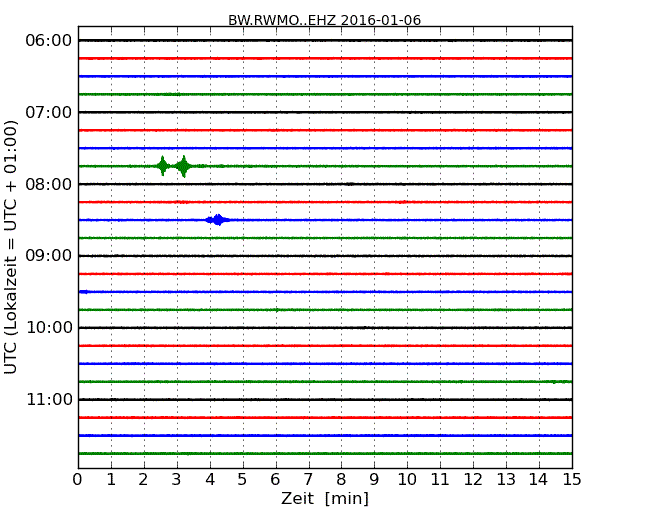Click the blue seismic burst near minute 4

(218, 220)
